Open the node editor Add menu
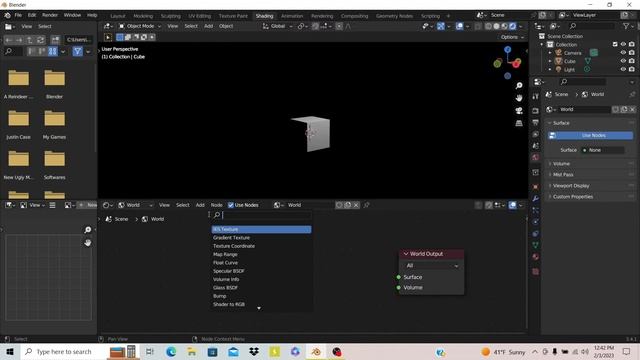Image resolution: width=640 pixels, height=360 pixels. (200, 205)
